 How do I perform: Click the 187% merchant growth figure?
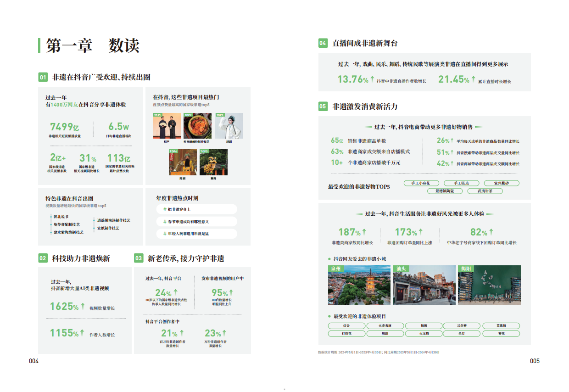pyautogui.click(x=352, y=232)
